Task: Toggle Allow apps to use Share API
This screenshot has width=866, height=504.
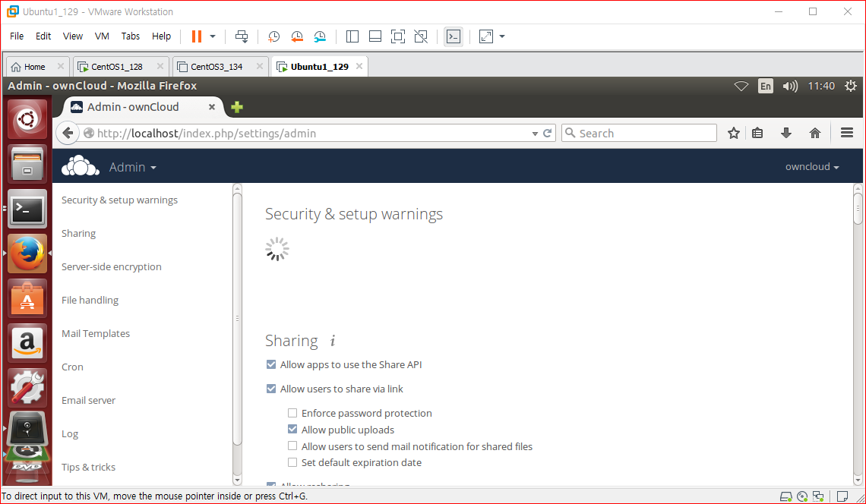Action: [270, 364]
